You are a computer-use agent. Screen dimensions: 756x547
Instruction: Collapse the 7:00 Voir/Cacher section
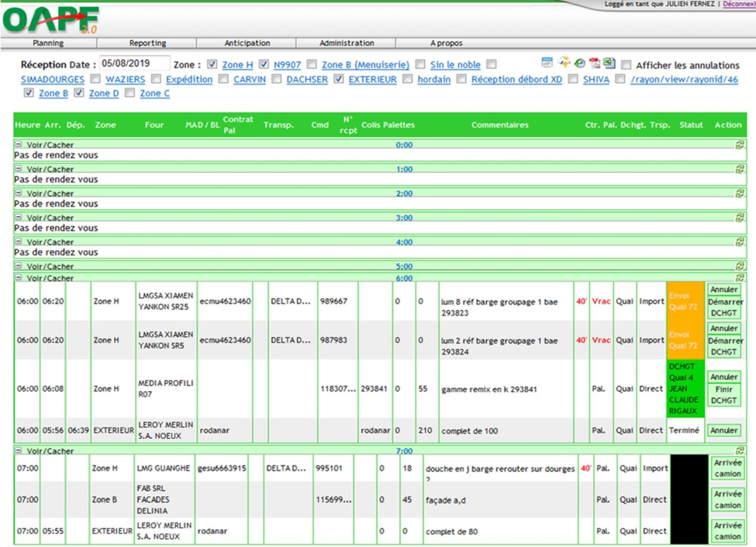[19, 450]
